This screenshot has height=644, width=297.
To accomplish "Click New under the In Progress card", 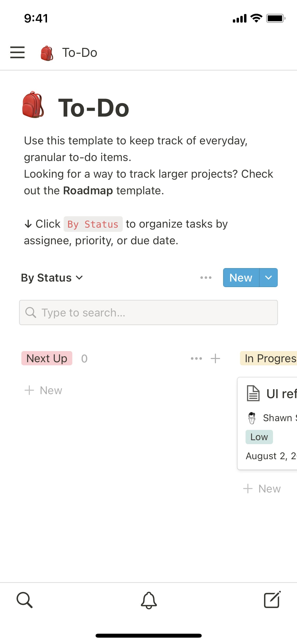I will pos(262,489).
